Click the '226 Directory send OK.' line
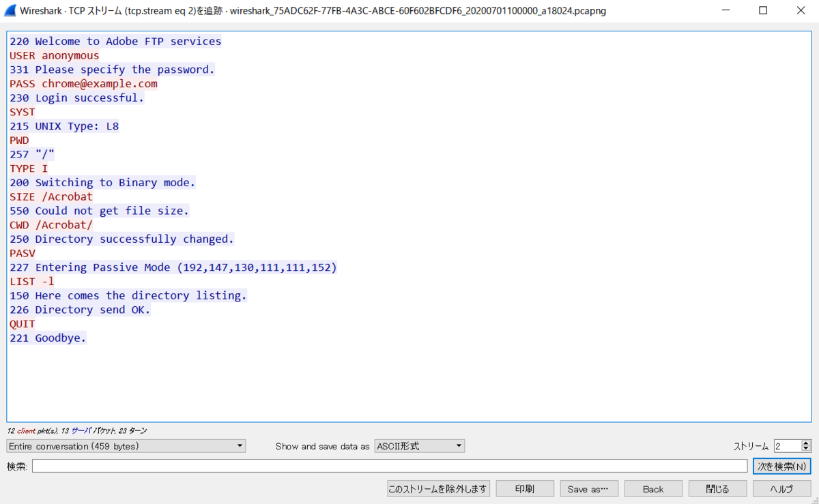This screenshot has width=819, height=504. tap(80, 310)
